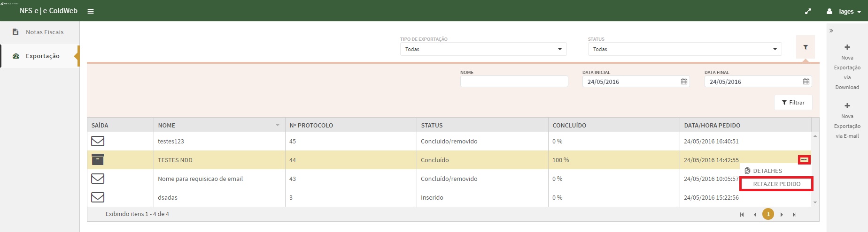Open the lages user menu
Viewport: 868px width, 232px height.
click(844, 11)
